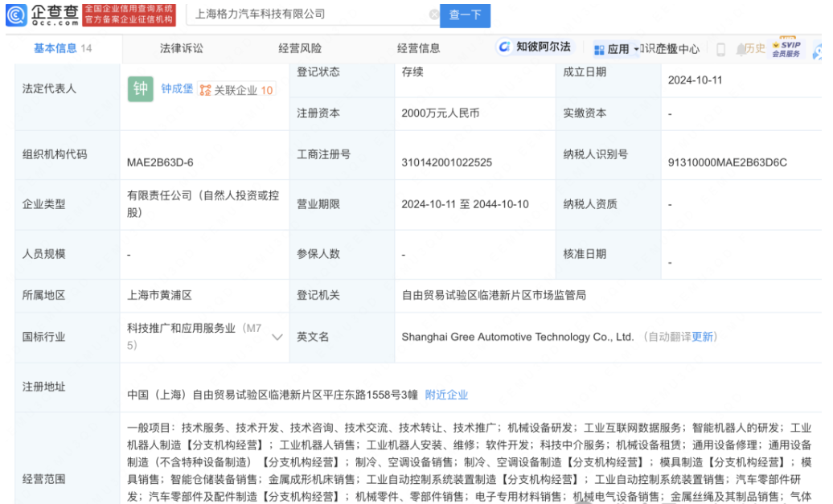Select the 纳税人识别号 value 91310000MAE2B63D6C
833x504 pixels.
[x=728, y=162]
